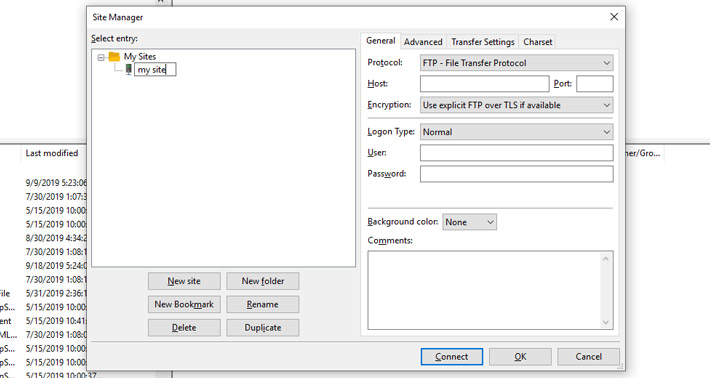This screenshot has width=710, height=378.
Task: Click the Duplicate button
Action: click(263, 328)
